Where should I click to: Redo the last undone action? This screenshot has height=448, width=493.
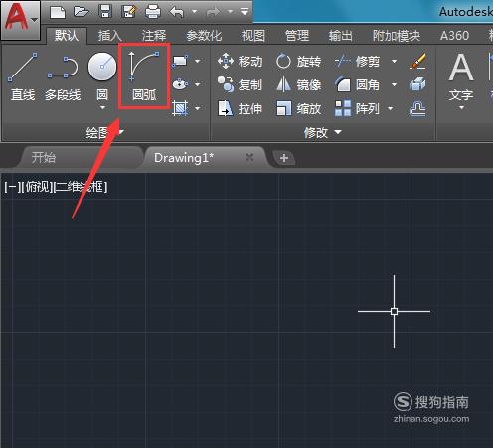[213, 13]
